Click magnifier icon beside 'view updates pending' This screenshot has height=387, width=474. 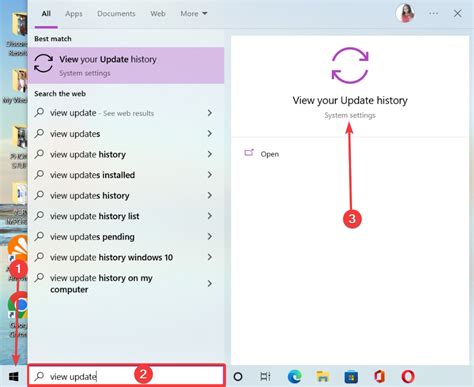(x=39, y=236)
